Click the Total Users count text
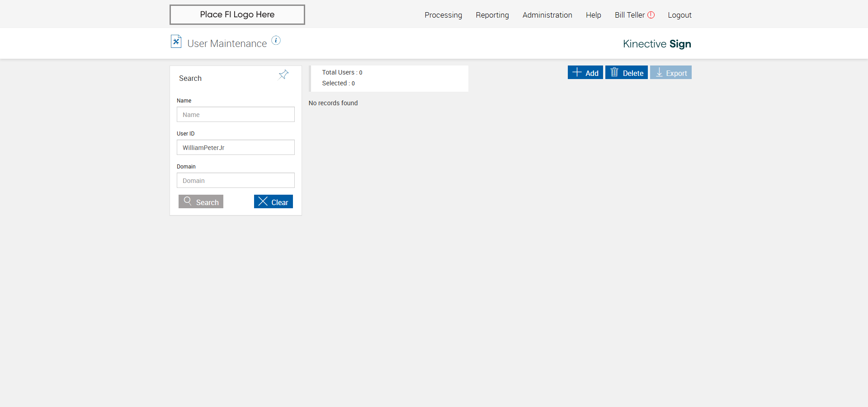Image resolution: width=868 pixels, height=407 pixels. coord(342,72)
